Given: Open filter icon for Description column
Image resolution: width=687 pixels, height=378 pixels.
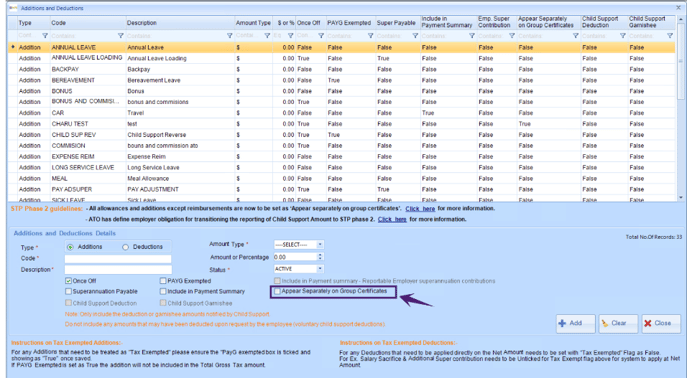Looking at the screenshot, I should [x=229, y=35].
